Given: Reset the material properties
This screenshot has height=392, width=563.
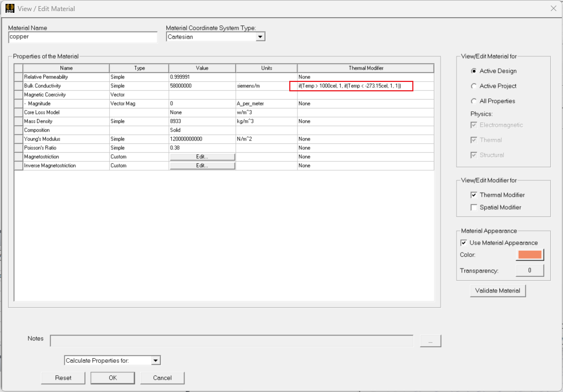Looking at the screenshot, I should tap(63, 378).
